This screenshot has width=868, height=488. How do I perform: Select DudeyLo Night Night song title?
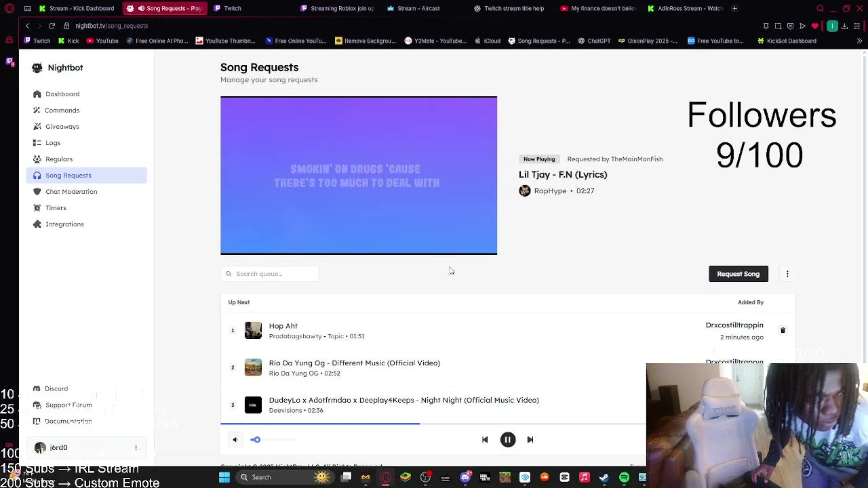[x=403, y=400]
